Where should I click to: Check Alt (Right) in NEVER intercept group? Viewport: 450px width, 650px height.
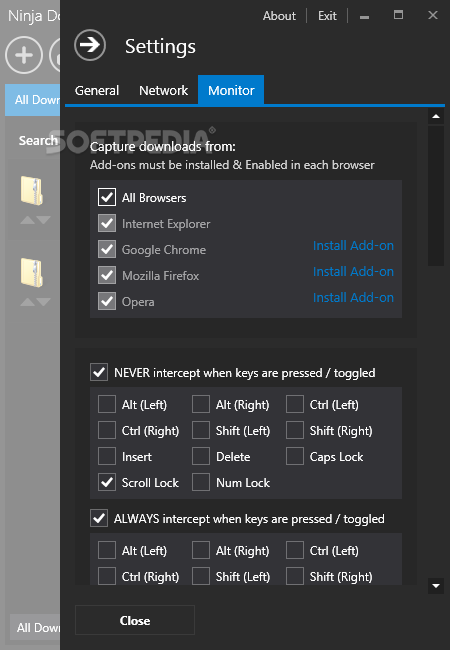pos(201,404)
